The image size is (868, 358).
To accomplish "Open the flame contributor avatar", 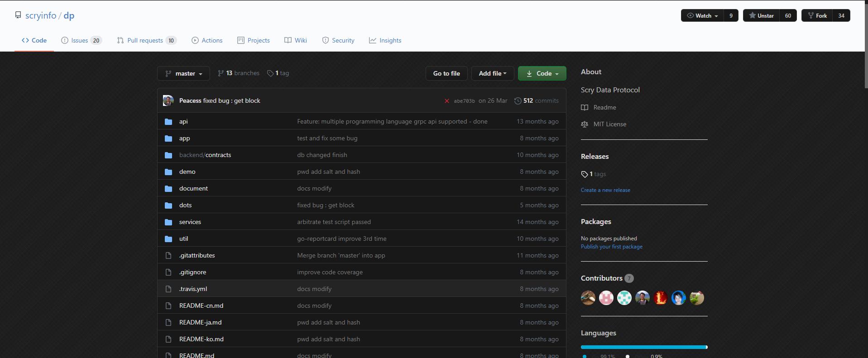I will click(661, 298).
